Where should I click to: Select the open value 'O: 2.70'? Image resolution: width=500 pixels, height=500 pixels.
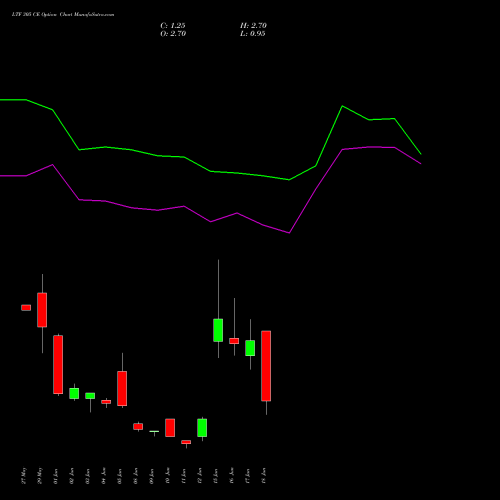[173, 34]
